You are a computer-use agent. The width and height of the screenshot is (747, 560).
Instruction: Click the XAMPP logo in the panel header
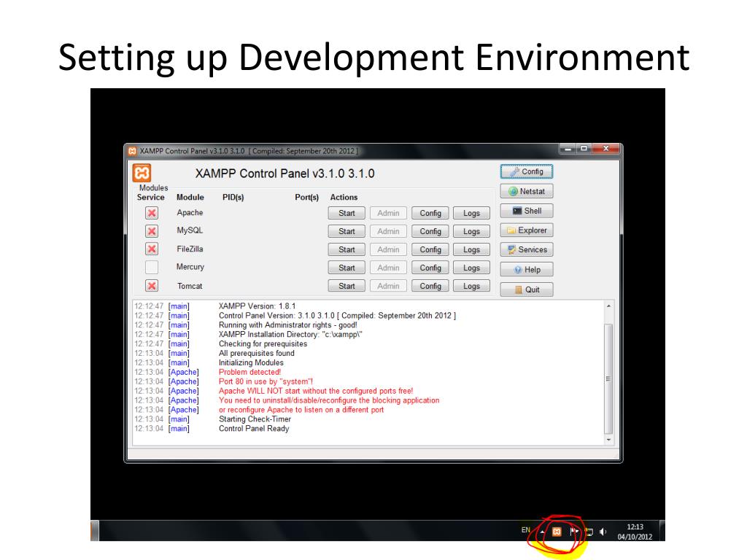click(142, 173)
